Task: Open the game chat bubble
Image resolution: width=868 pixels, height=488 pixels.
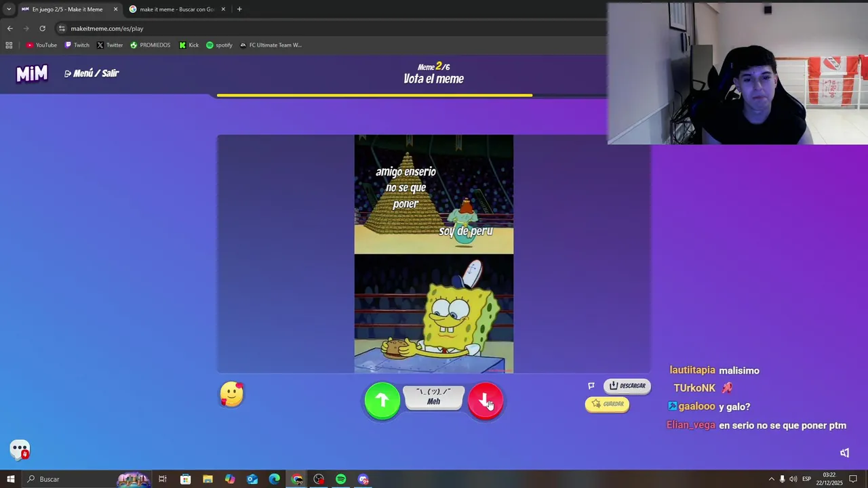Action: (x=20, y=449)
